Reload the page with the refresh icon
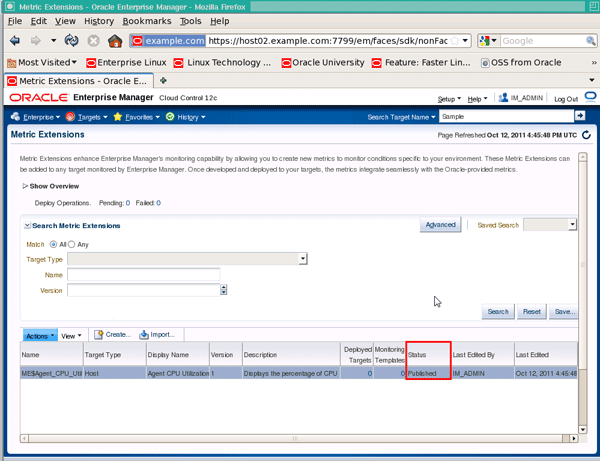The width and height of the screenshot is (600, 461). tap(72, 41)
